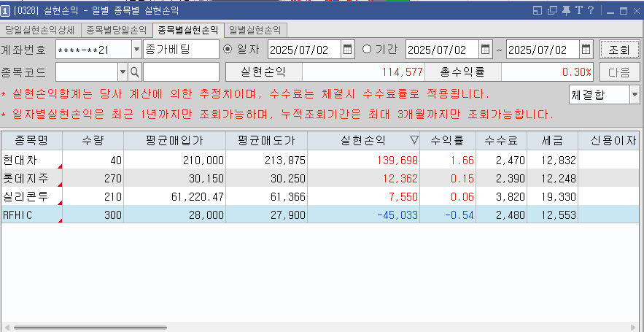Click the stock code search magnifier icon
Image resolution: width=644 pixels, height=332 pixels.
point(134,72)
